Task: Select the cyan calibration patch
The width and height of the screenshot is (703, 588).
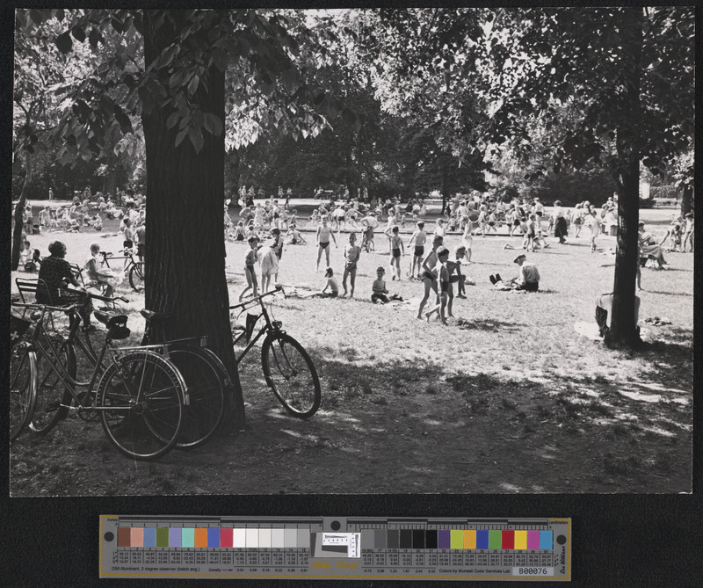Action: coord(545,537)
